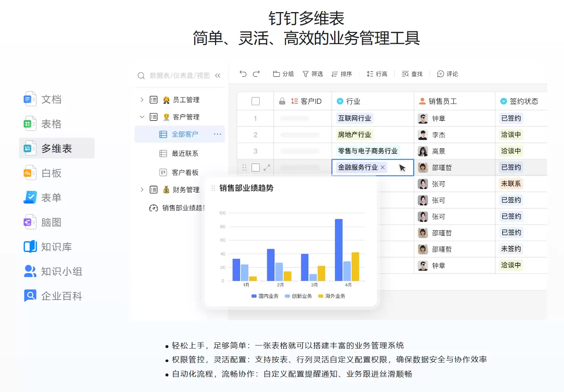Viewport: 564px width, 392px height.
Task: Click the 洽谈中 status in 李杰 row
Action: 511,134
